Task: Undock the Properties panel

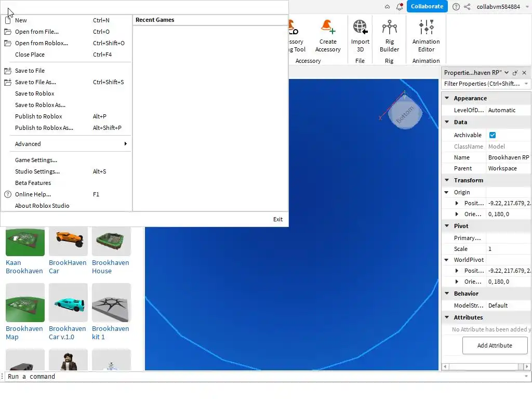Action: tap(515, 73)
